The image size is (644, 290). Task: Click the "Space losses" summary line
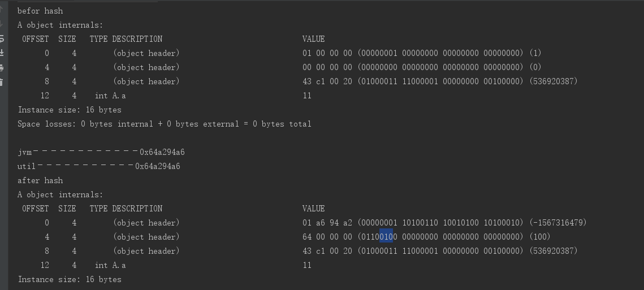tap(164, 124)
